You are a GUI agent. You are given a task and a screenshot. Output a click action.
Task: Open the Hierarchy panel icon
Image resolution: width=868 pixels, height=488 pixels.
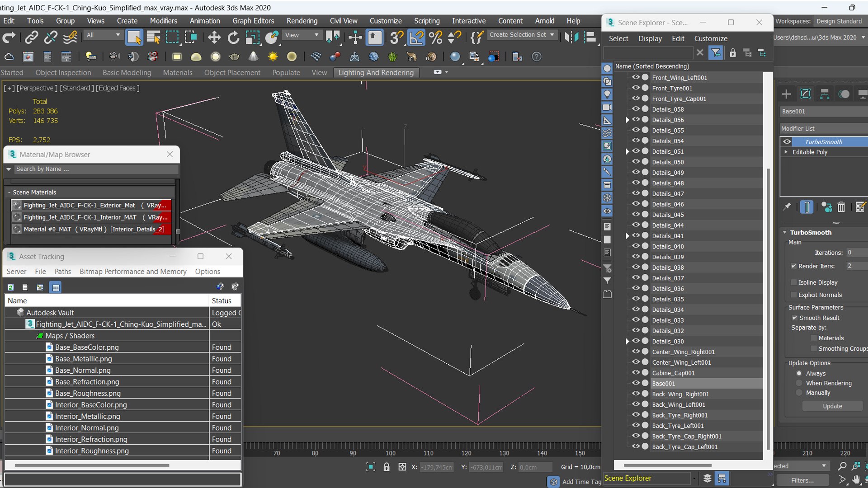coord(825,94)
